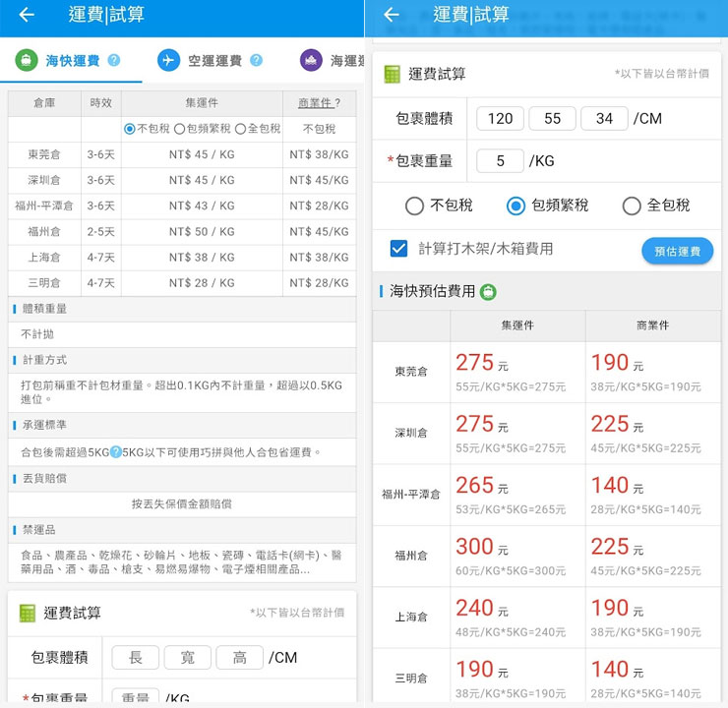Tap 53元/KG*5KG=265元 formula text
The image size is (728, 708).
511,510
